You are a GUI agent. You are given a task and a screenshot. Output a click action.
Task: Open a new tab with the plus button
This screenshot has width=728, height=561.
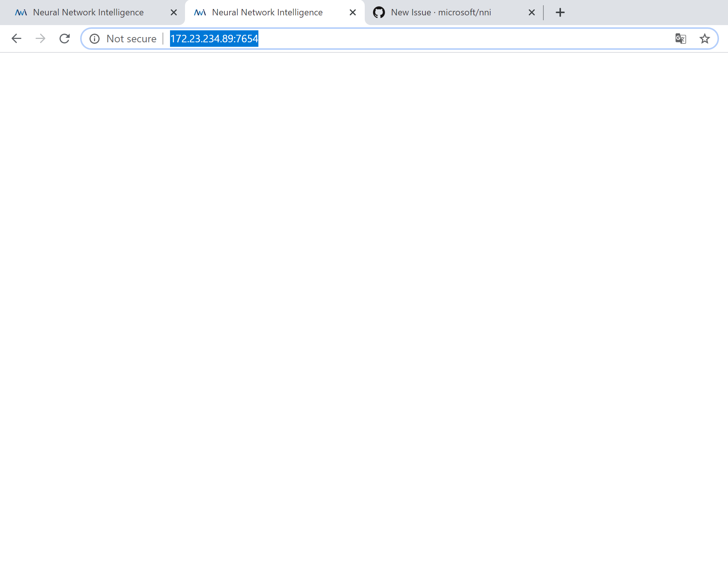pos(560,12)
